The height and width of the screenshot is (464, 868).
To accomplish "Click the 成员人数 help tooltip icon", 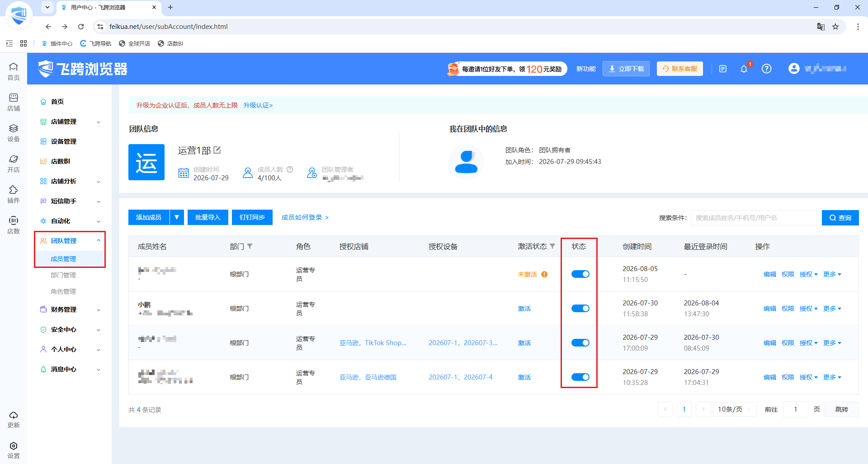I will tap(290, 169).
